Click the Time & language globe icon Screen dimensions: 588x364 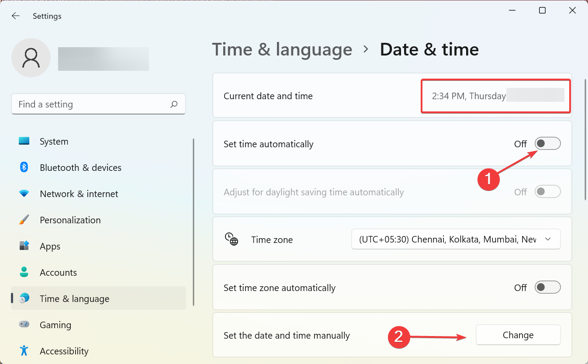click(24, 298)
